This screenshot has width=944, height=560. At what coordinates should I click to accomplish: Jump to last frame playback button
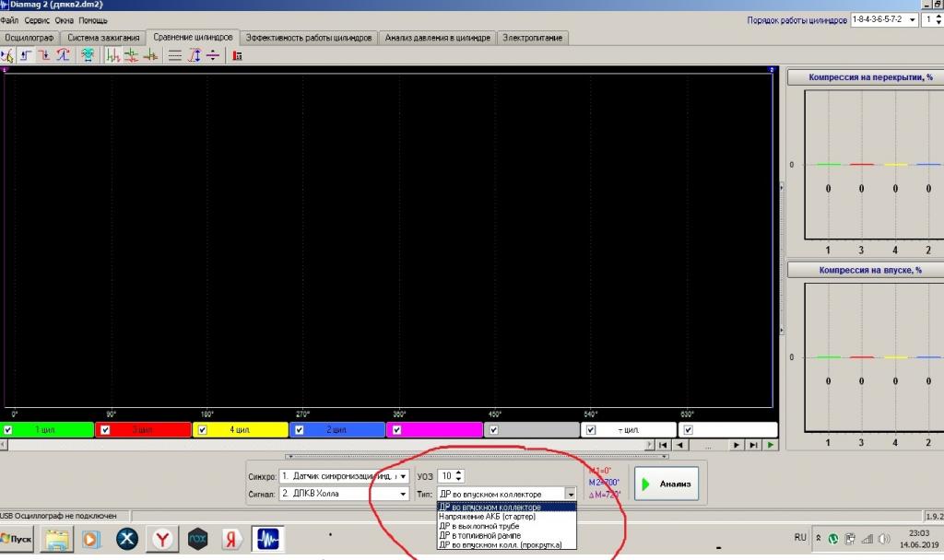point(753,445)
